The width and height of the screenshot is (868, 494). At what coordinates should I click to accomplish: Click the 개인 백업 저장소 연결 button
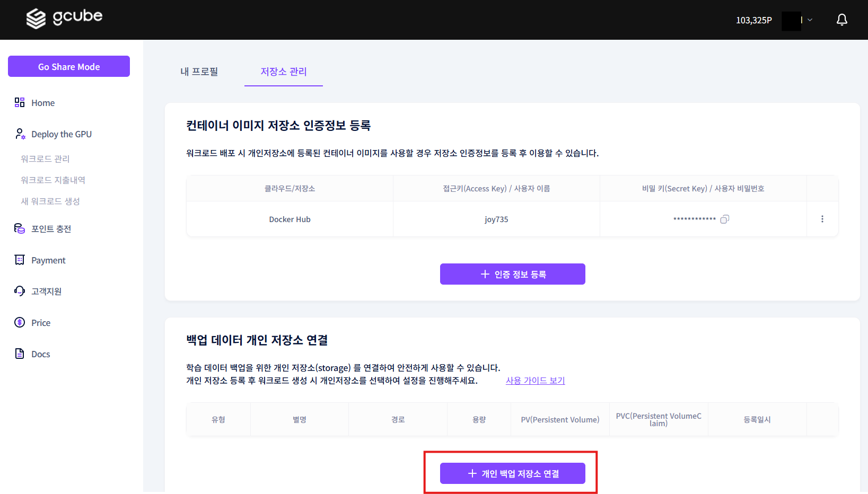click(x=512, y=473)
